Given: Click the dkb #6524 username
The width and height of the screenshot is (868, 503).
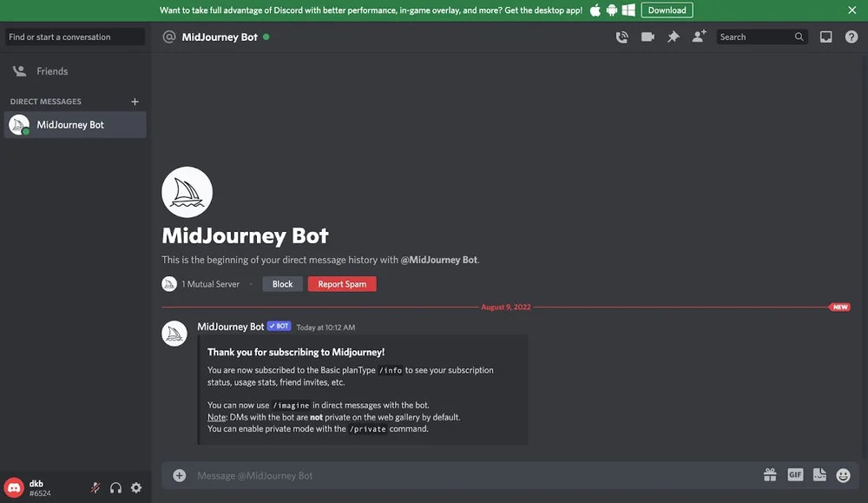Looking at the screenshot, I should [x=40, y=488].
